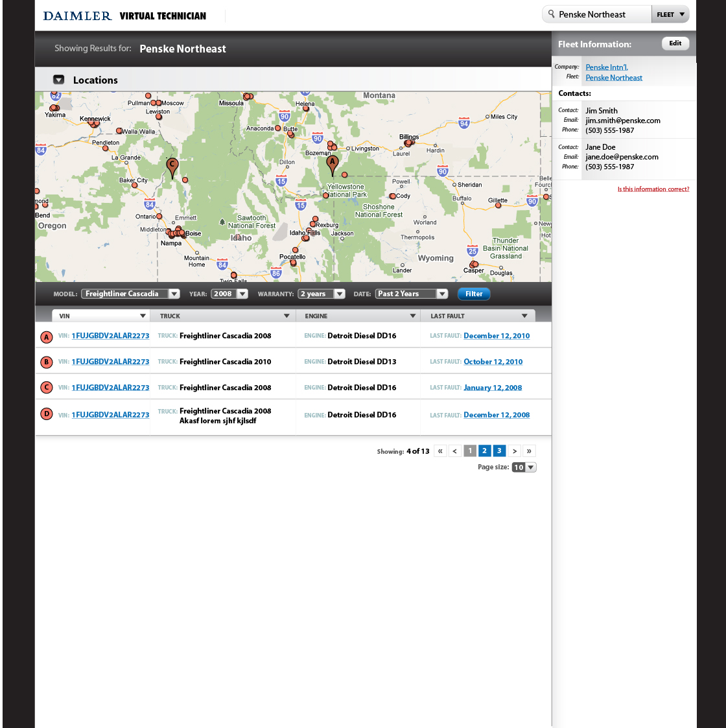Sort by ENGINE column header
The width and height of the screenshot is (726, 728).
pos(358,316)
